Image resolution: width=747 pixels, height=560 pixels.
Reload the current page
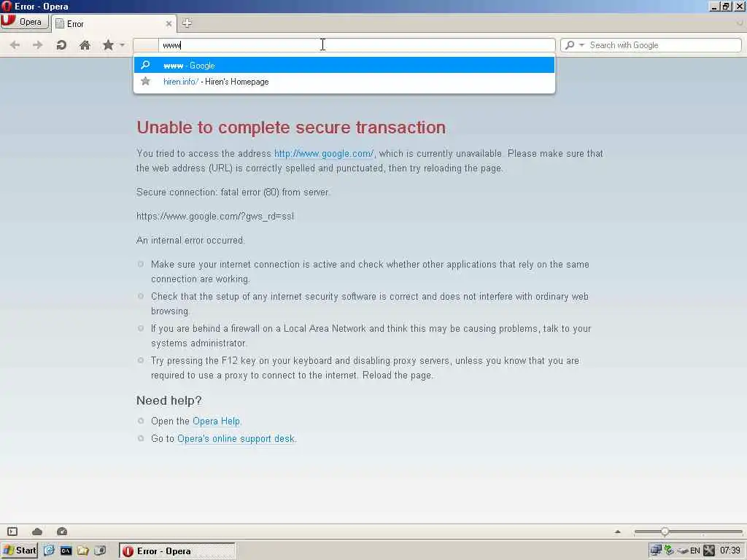point(61,45)
